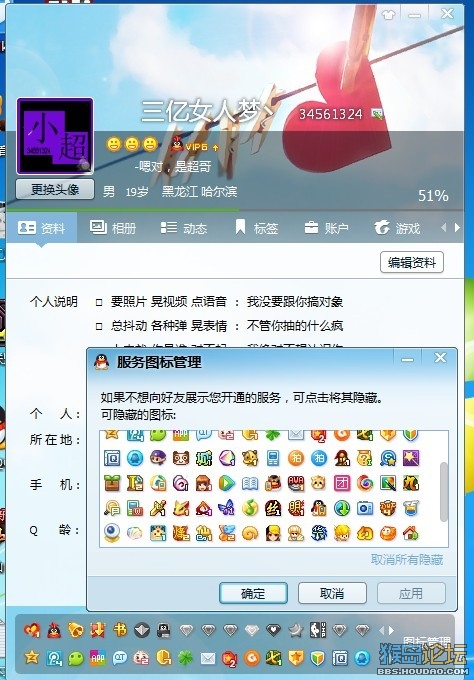
Task: Switch to the 账户 tab
Action: pos(326,227)
